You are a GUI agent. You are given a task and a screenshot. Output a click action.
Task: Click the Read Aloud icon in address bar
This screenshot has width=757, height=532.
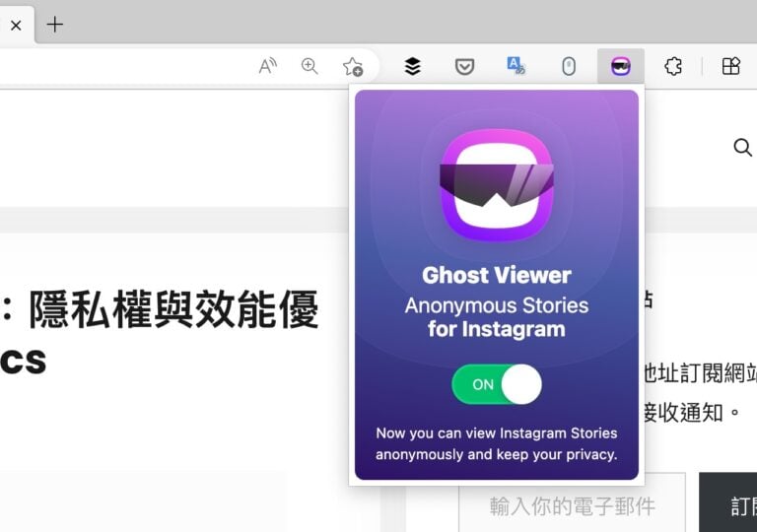[x=267, y=66]
